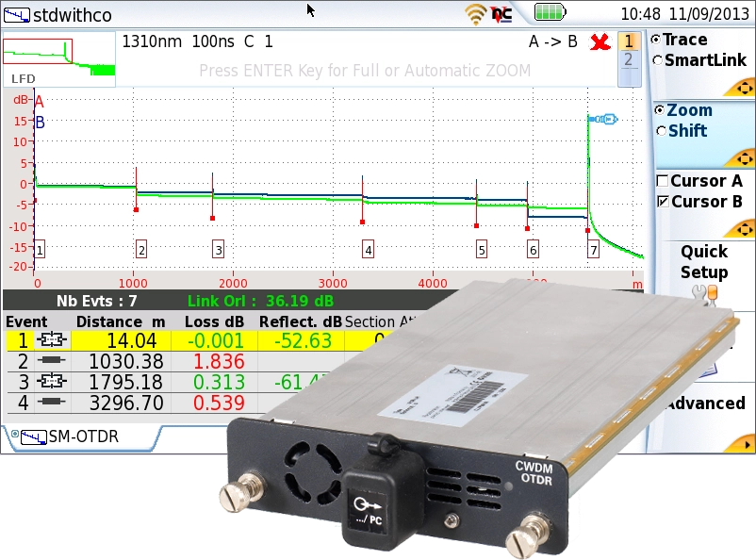This screenshot has height=560, width=756.
Task: Click the Quick Setup wrench icon
Action: pyautogui.click(x=704, y=293)
